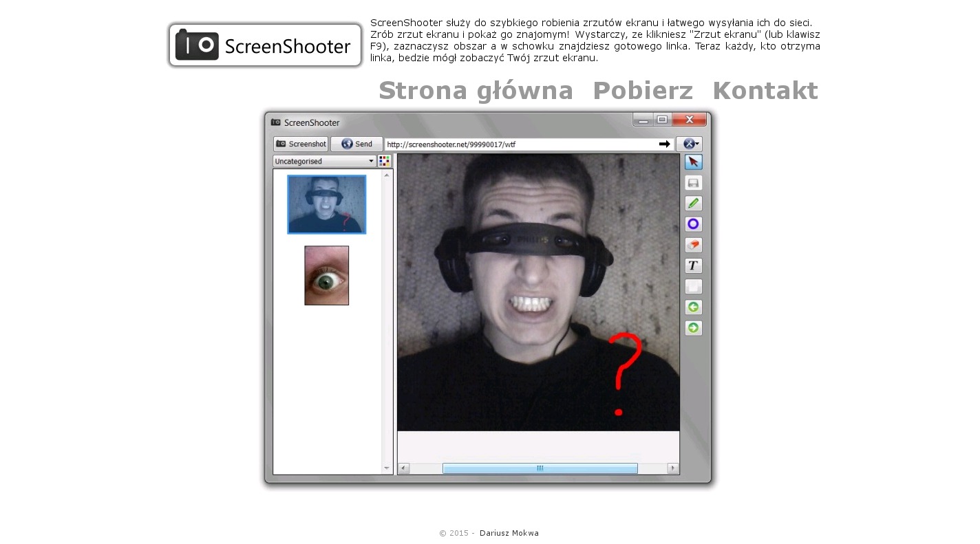Select the green eye thumbnail

click(326, 276)
